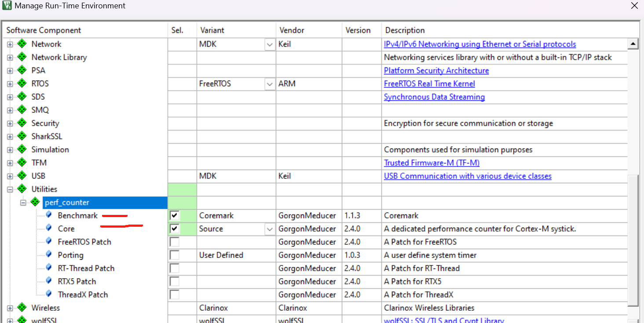Image resolution: width=644 pixels, height=323 pixels.
Task: Click the blue component icon beside Porting
Action: click(x=49, y=254)
